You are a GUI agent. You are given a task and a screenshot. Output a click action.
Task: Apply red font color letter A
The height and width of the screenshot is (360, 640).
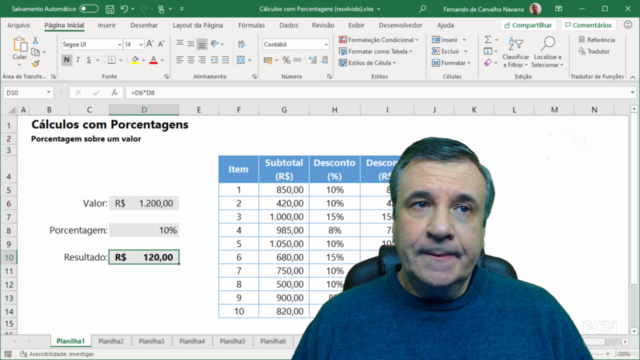(153, 60)
